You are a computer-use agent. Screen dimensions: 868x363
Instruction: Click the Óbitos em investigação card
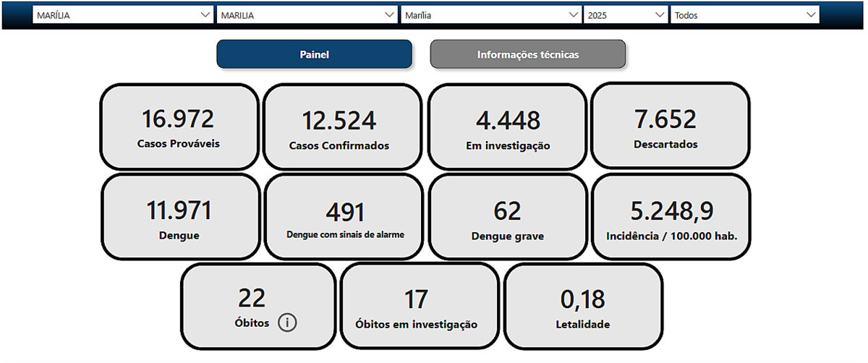coord(419,307)
